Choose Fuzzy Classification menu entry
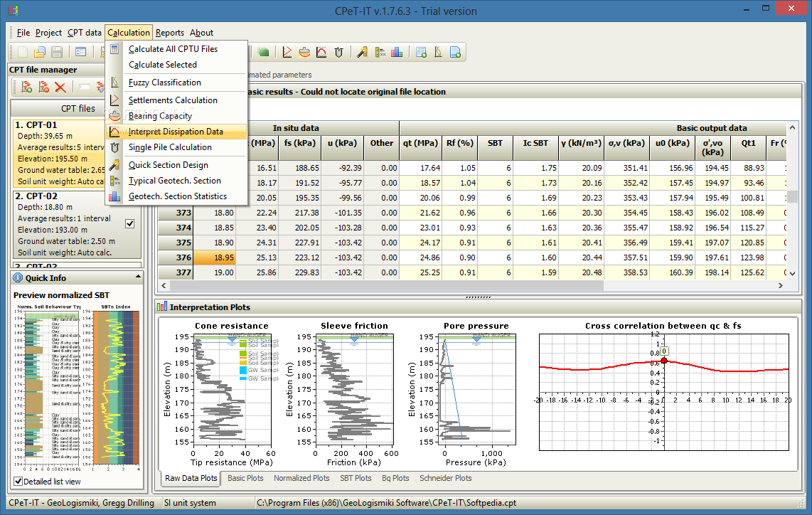812x515 pixels. point(176,83)
